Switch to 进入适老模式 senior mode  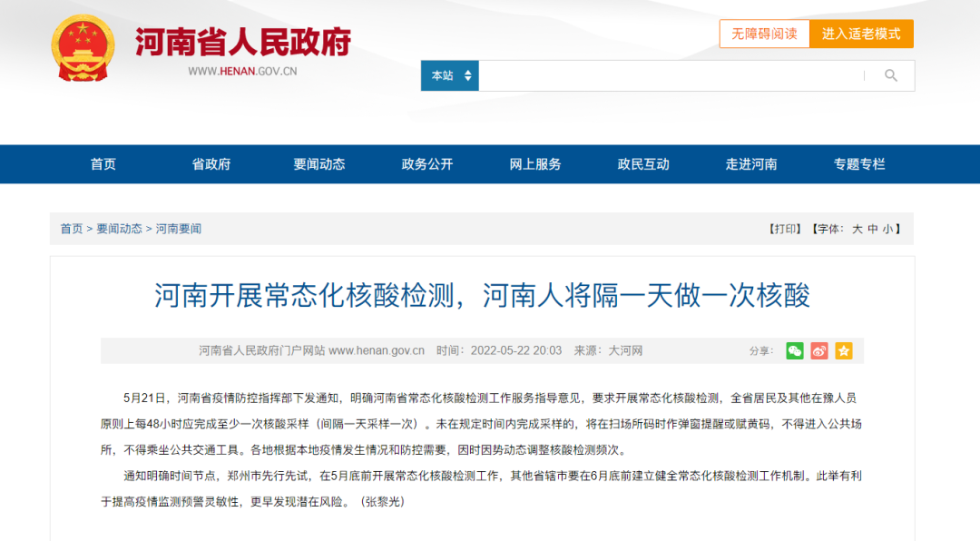tap(861, 34)
